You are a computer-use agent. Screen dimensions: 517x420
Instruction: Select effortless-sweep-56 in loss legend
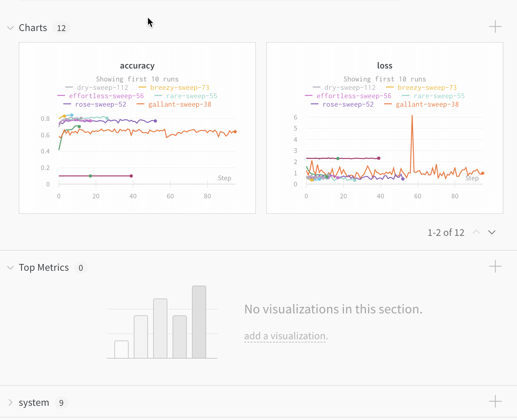(354, 96)
